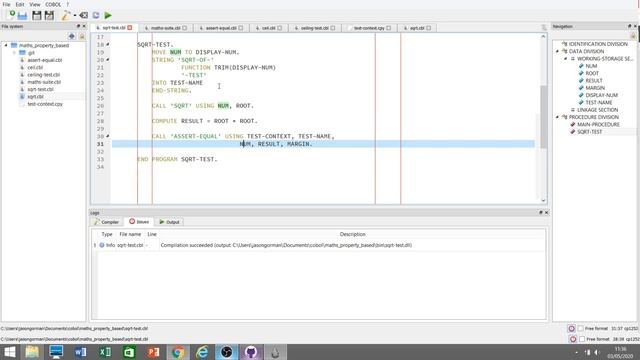Select sqrt-test.cbl in File system tree
Screen dimensions: 640x360
40,89
